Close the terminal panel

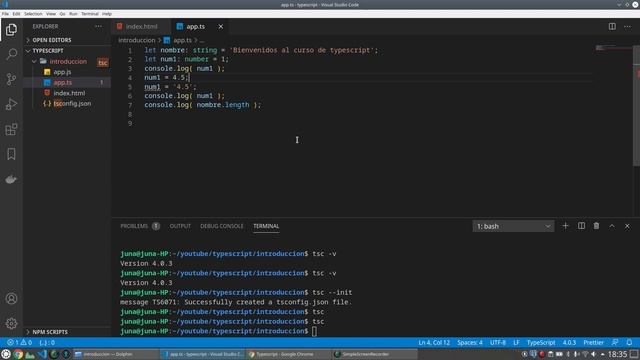pyautogui.click(x=627, y=226)
